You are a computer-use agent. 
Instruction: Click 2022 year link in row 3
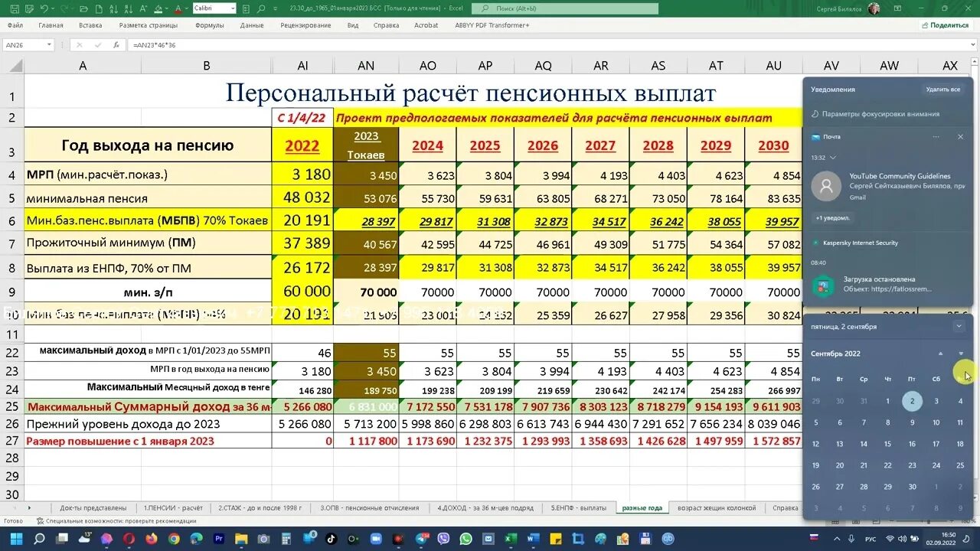302,145
